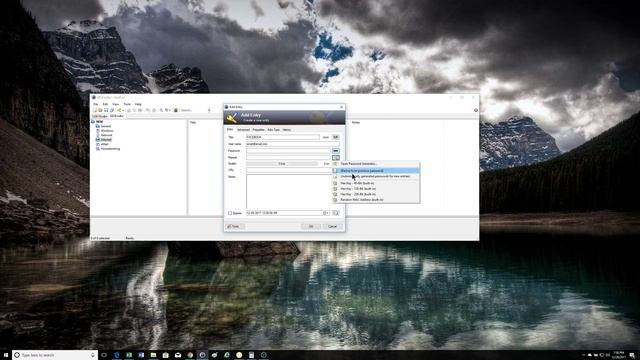Click the Lock Workspace padlock icon
Image resolution: width=640 pixels, height=360 pixels.
[x=176, y=110]
